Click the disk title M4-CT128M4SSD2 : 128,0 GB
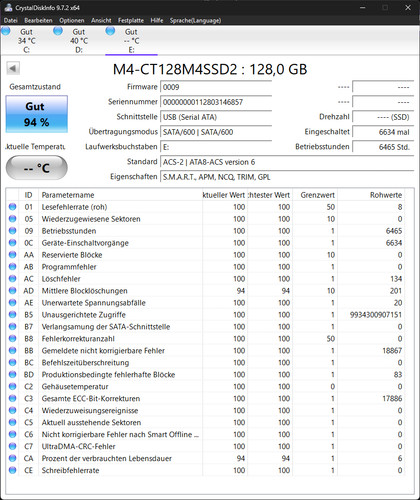 (210, 69)
